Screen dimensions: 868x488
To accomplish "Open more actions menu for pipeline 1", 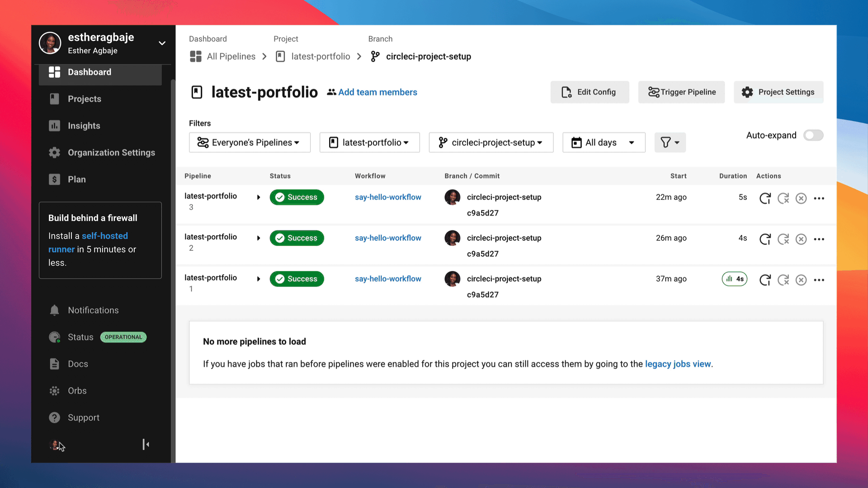I will [x=819, y=280].
